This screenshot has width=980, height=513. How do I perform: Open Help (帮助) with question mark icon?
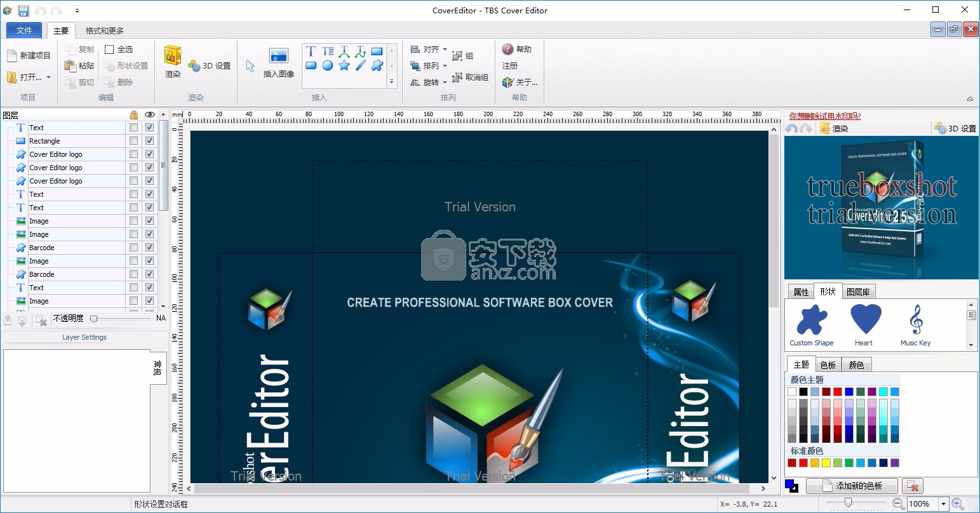517,49
